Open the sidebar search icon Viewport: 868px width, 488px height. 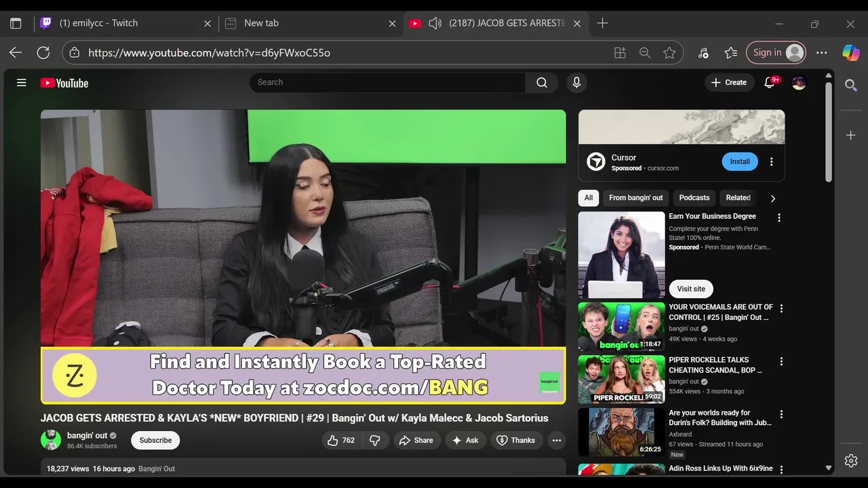(x=851, y=85)
